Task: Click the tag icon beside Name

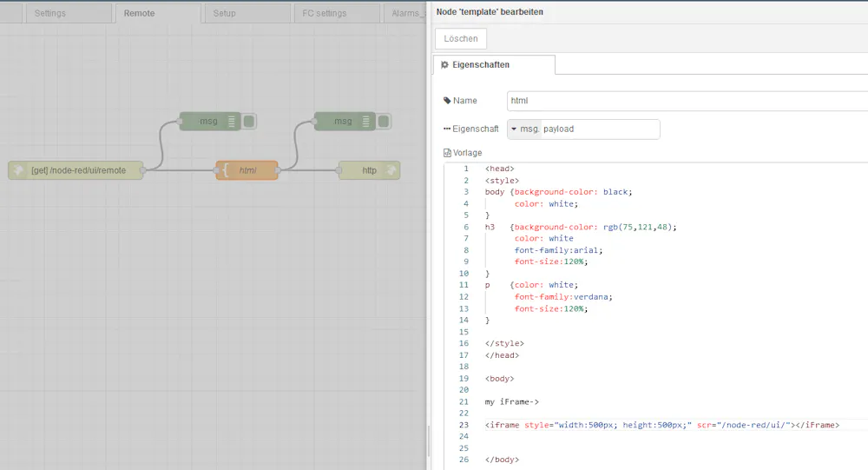Action: click(447, 101)
